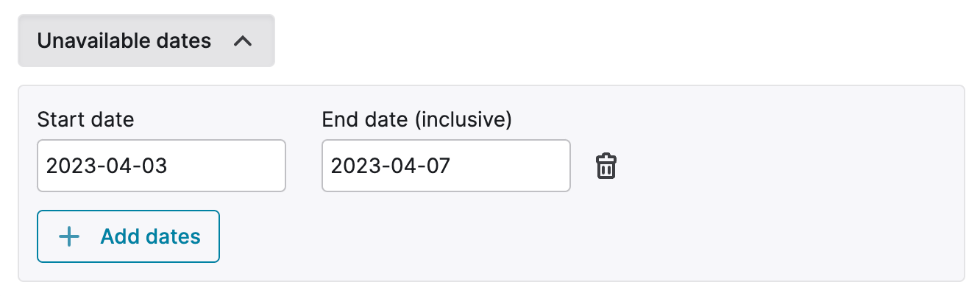Click the plus sign to add another date range
The image size is (980, 296).
pyautogui.click(x=69, y=236)
